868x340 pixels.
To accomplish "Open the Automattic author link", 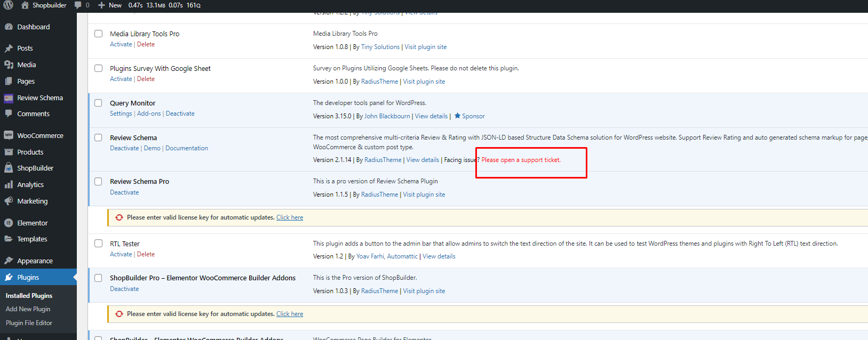I will (x=402, y=256).
